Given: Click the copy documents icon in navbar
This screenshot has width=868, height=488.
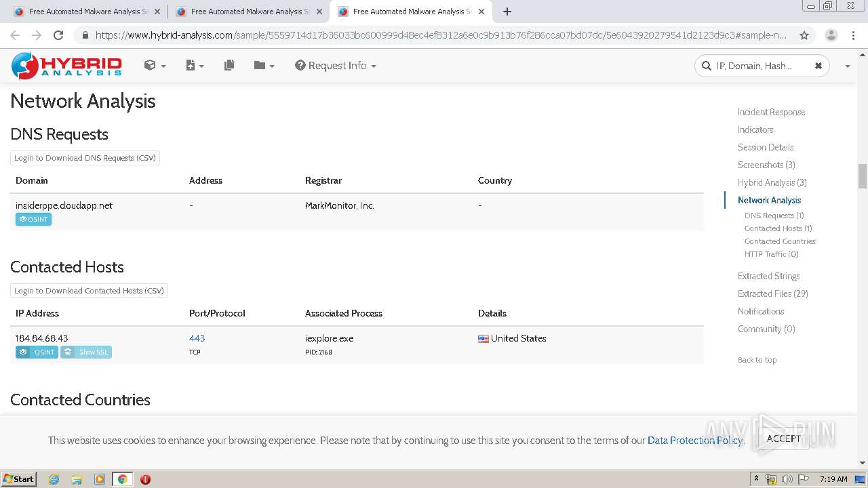Looking at the screenshot, I should coord(229,66).
